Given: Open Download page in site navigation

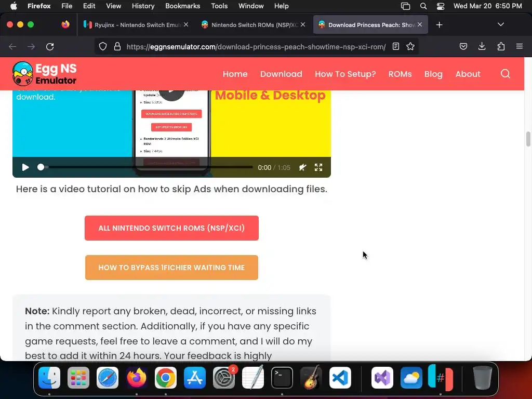Looking at the screenshot, I should pyautogui.click(x=281, y=74).
